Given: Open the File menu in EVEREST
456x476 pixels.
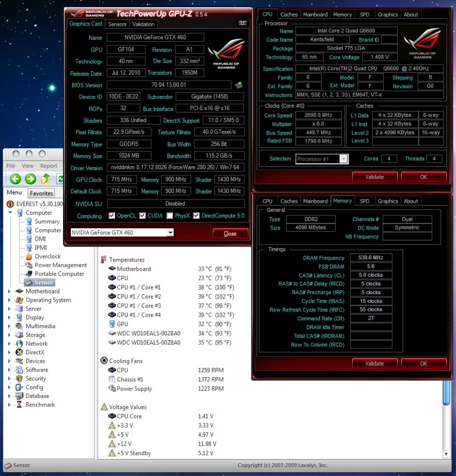Looking at the screenshot, I should pos(11,166).
